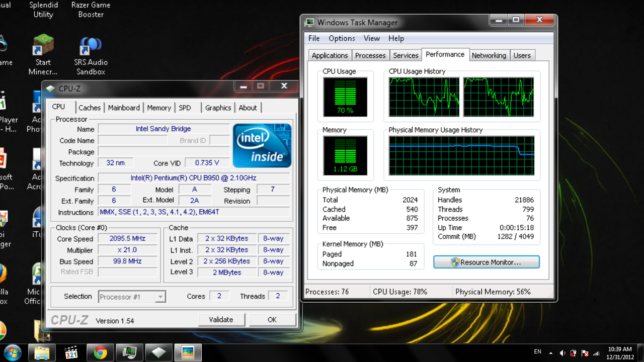Click the Intel inside logo in CPU-Z
Image resolution: width=644 pixels, height=362 pixels.
point(262,145)
